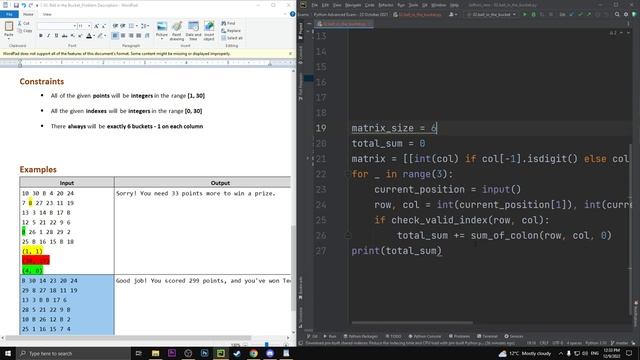This screenshot has width=640, height=360.
Task: Dismiss the WordPad format warning bar
Action: (x=290, y=53)
